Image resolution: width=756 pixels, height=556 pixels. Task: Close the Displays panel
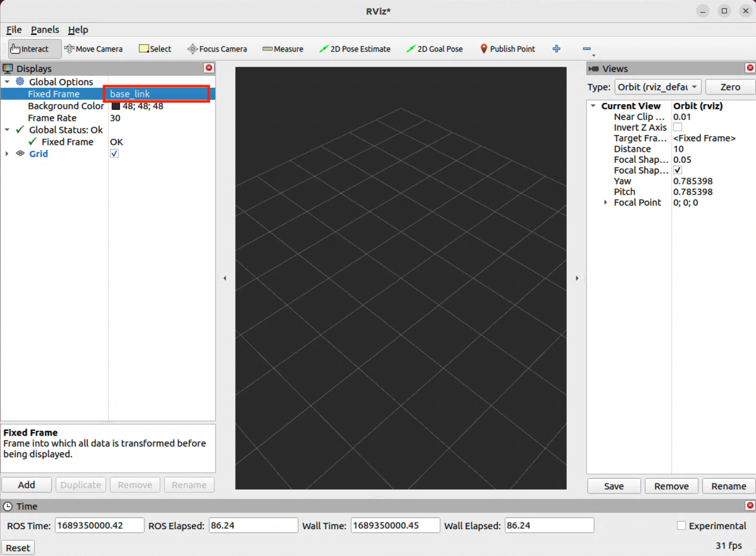click(209, 68)
